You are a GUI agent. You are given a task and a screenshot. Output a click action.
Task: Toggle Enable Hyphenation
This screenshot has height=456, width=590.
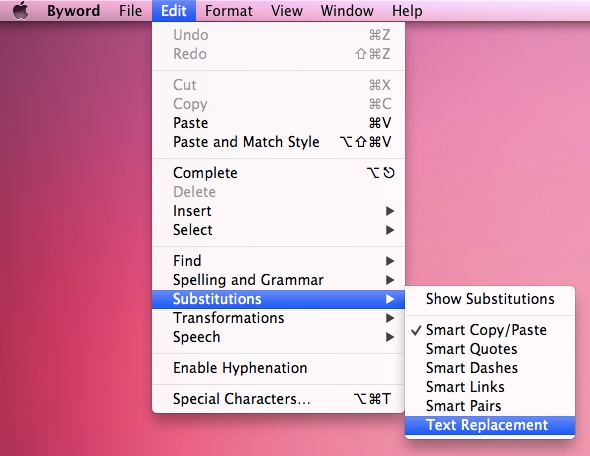[x=278, y=368]
